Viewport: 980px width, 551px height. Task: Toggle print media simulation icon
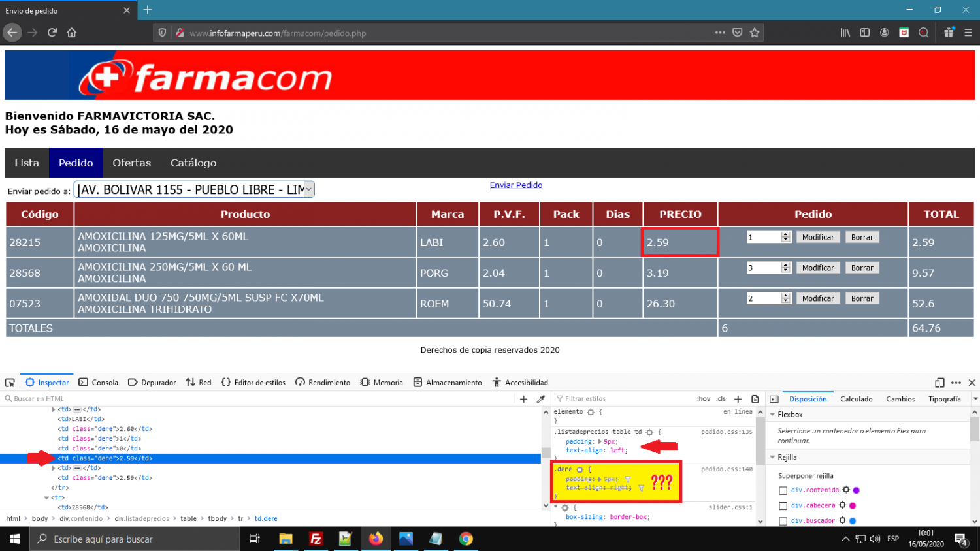pos(755,399)
